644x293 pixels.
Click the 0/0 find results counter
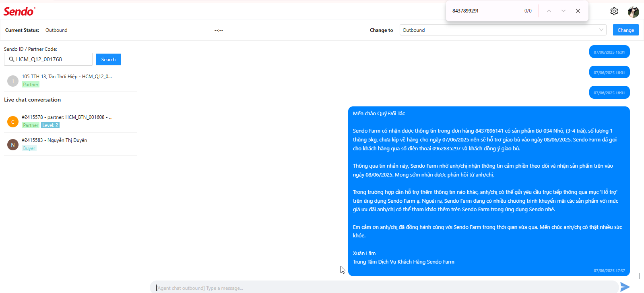pyautogui.click(x=528, y=11)
